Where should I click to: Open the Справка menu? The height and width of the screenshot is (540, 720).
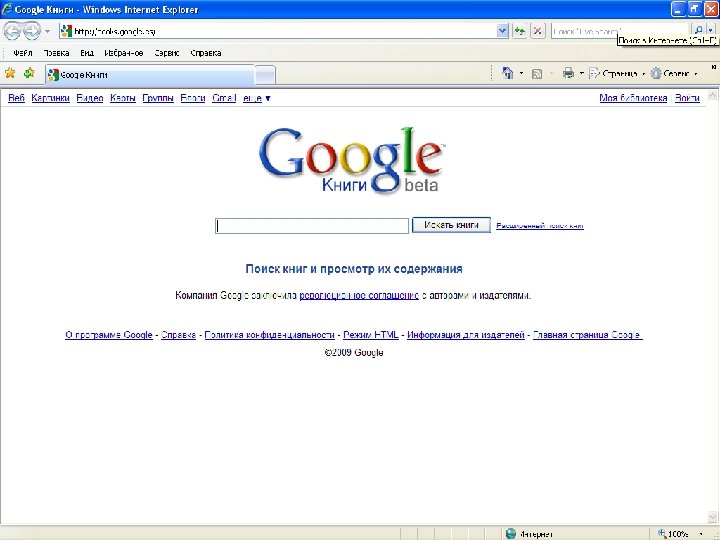click(x=206, y=53)
